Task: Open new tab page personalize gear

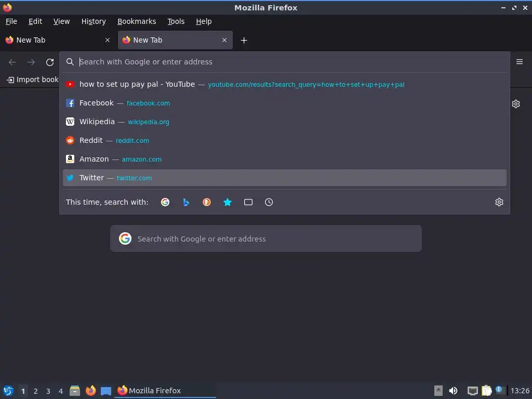Action: click(516, 104)
